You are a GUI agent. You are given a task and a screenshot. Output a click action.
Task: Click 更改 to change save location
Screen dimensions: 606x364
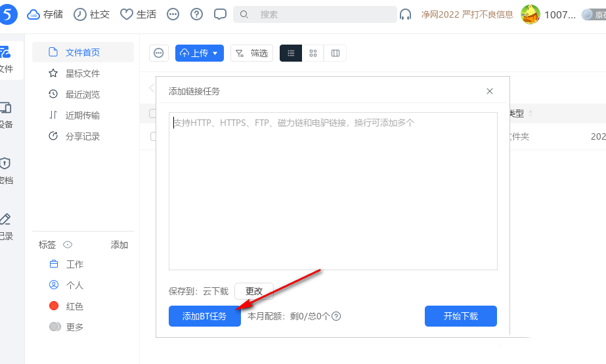254,291
